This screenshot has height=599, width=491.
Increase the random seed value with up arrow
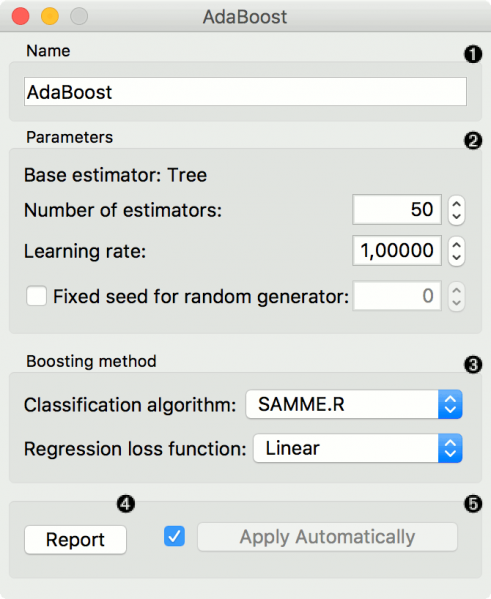pos(456,290)
